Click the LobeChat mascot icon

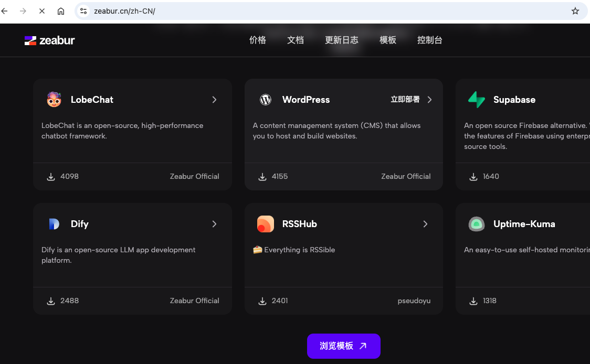[x=54, y=100]
